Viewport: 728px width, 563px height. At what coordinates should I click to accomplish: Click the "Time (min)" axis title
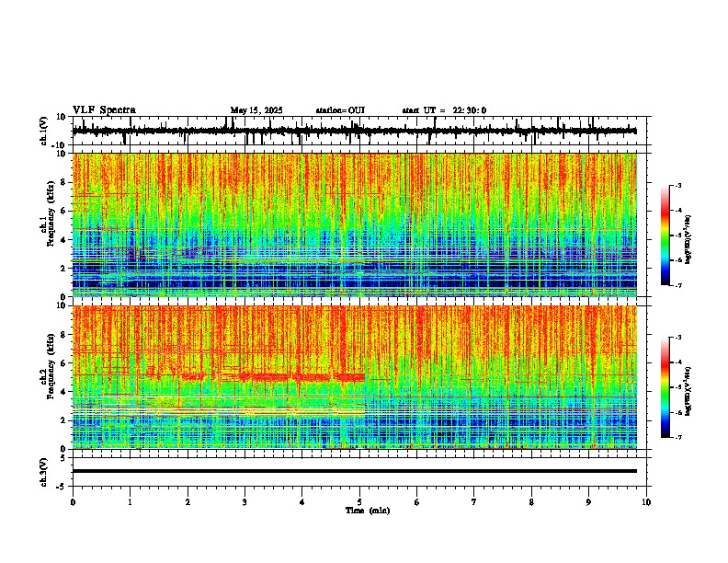click(368, 511)
